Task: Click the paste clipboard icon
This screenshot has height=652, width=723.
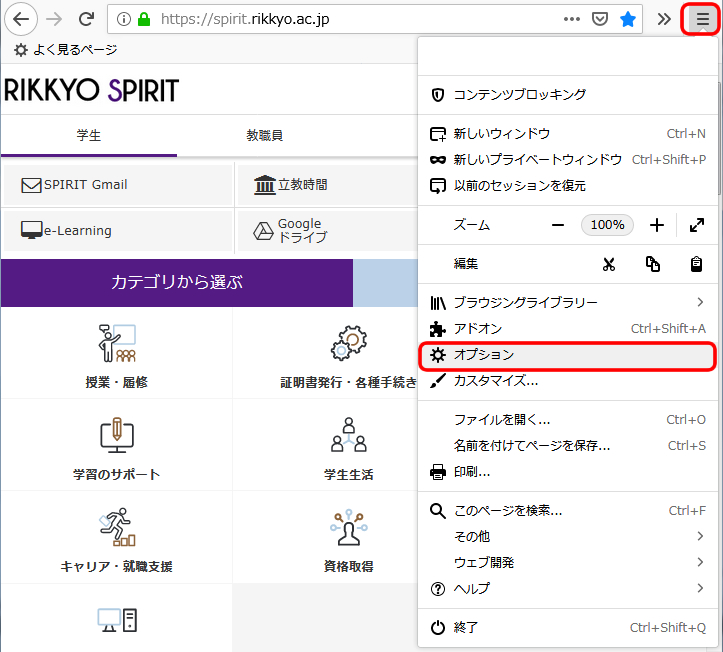Action: coord(696,264)
